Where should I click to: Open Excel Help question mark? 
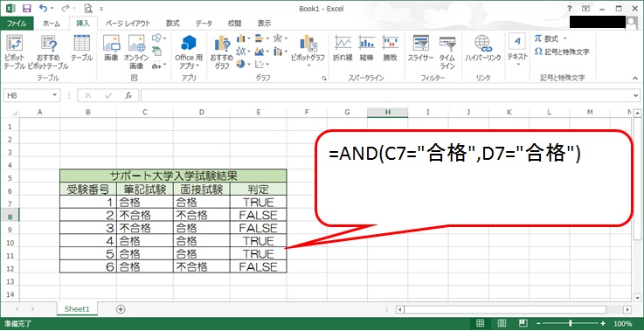tap(570, 8)
